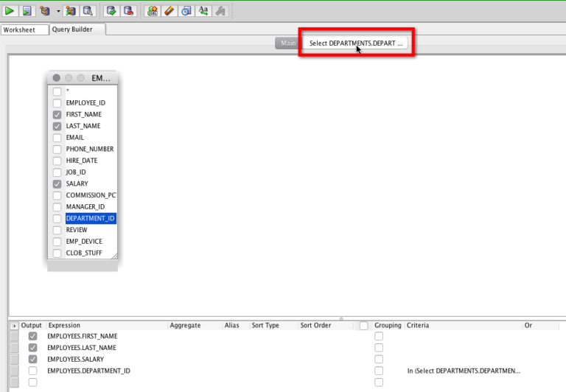Click the Sort Type column header
This screenshot has height=392, width=566.
point(274,325)
